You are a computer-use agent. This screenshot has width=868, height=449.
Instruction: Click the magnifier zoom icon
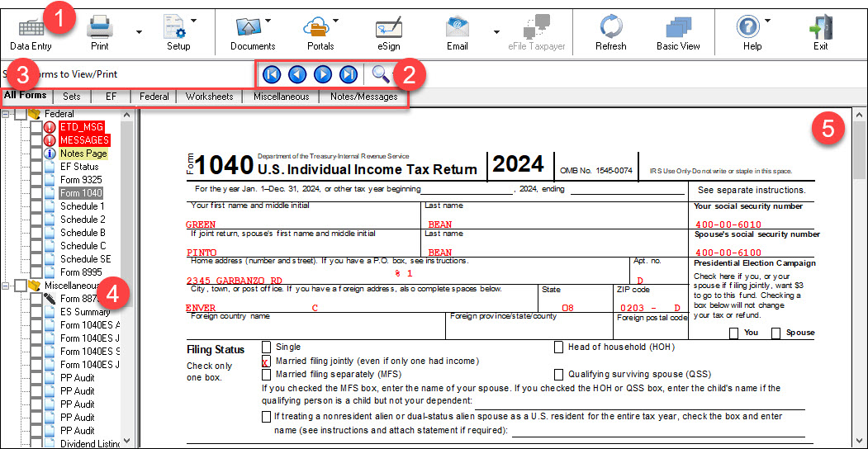[380, 73]
